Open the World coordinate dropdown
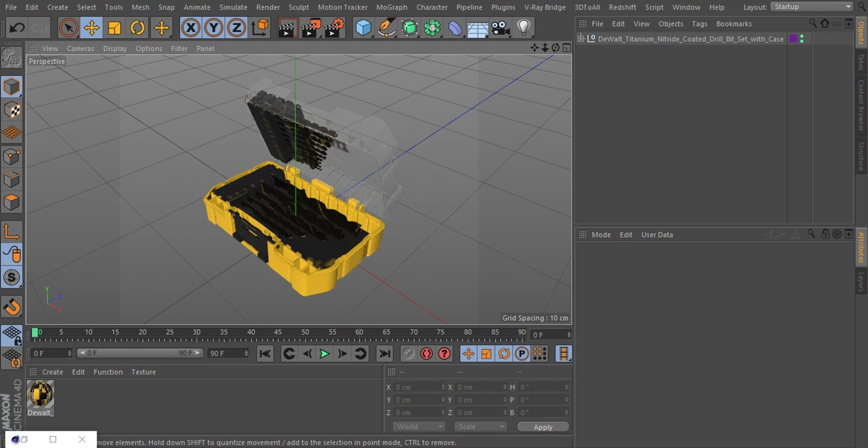 [x=419, y=426]
